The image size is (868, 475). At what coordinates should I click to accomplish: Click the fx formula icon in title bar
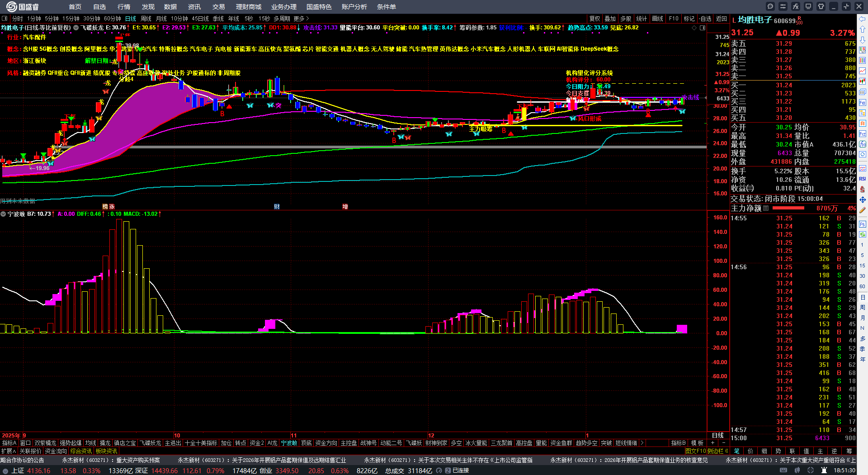coord(796,6)
